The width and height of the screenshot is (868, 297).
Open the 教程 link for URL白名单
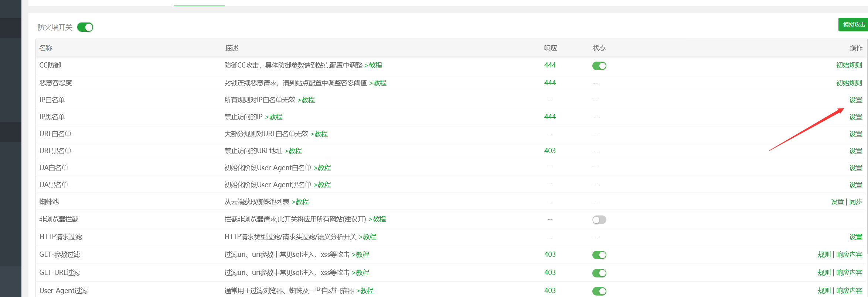tap(319, 134)
